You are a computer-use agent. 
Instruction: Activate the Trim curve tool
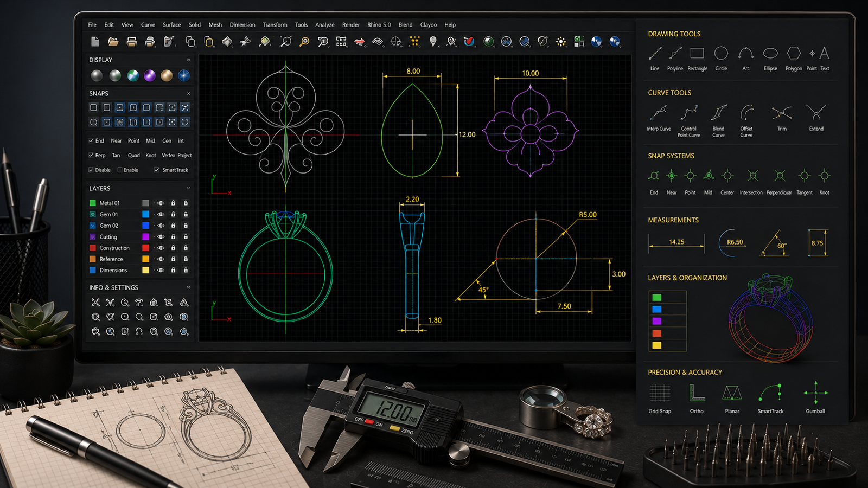(x=782, y=112)
